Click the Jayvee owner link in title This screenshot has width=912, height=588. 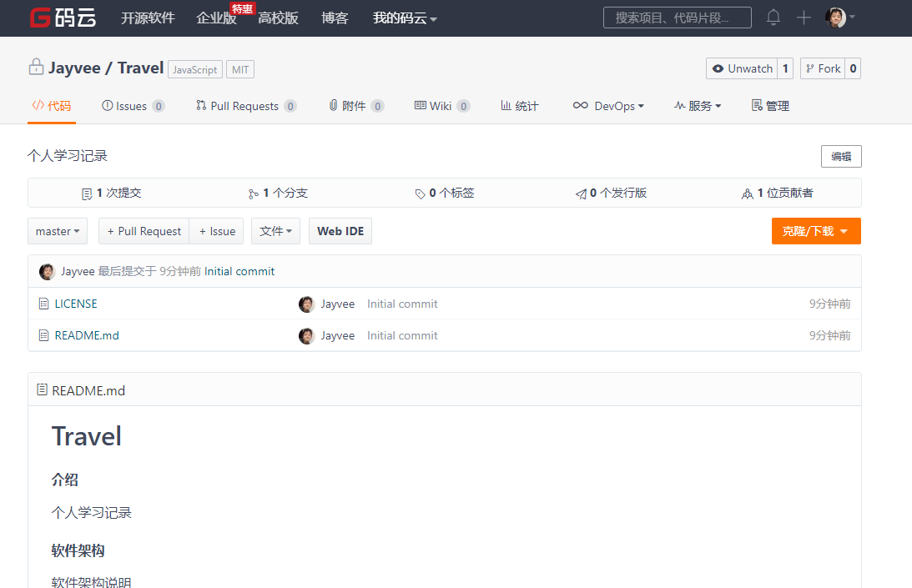point(74,68)
